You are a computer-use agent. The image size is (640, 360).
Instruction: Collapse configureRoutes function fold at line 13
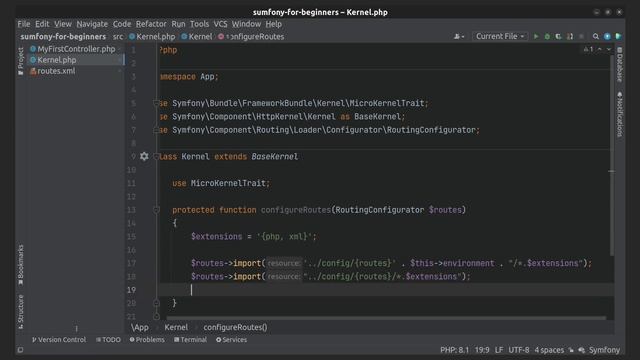(x=156, y=210)
